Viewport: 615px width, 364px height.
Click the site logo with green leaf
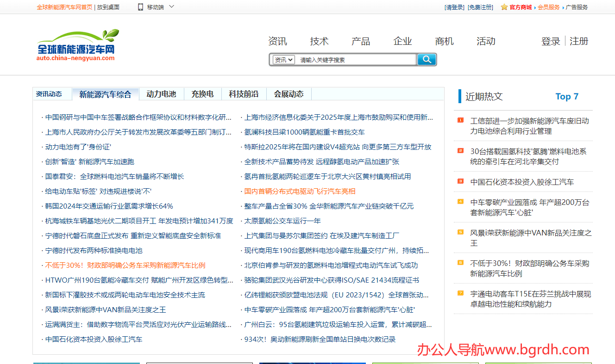click(x=77, y=45)
